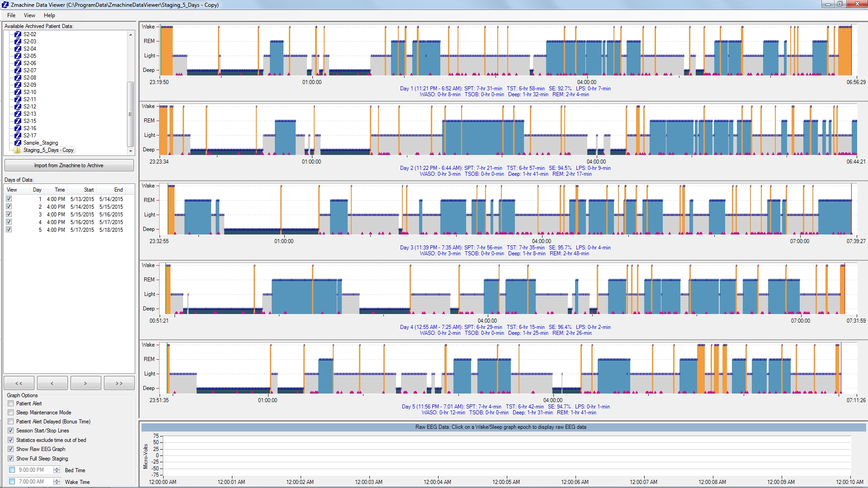Screen dimensions: 868x488
Task: Click Wake Time spinner arrows
Action: (x=57, y=482)
